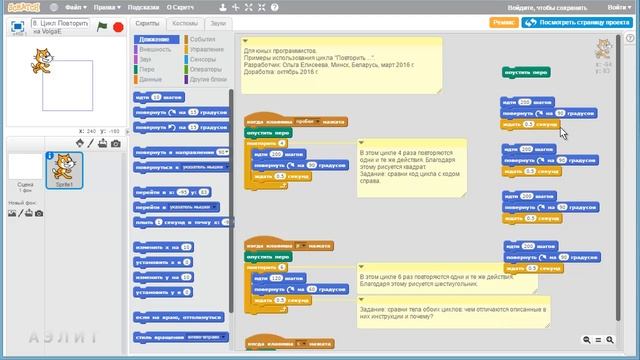This screenshot has width=640, height=360.
Task: Select the События block category
Action: (x=206, y=39)
